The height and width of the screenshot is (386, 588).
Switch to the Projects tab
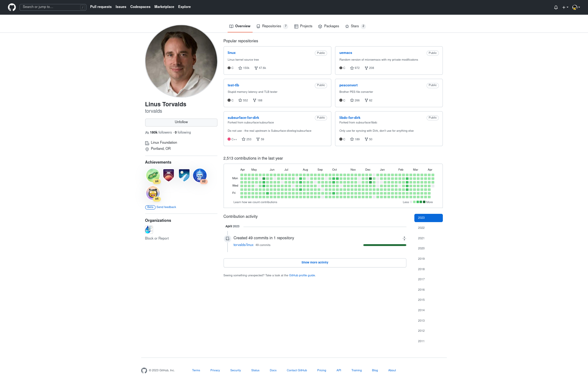303,26
